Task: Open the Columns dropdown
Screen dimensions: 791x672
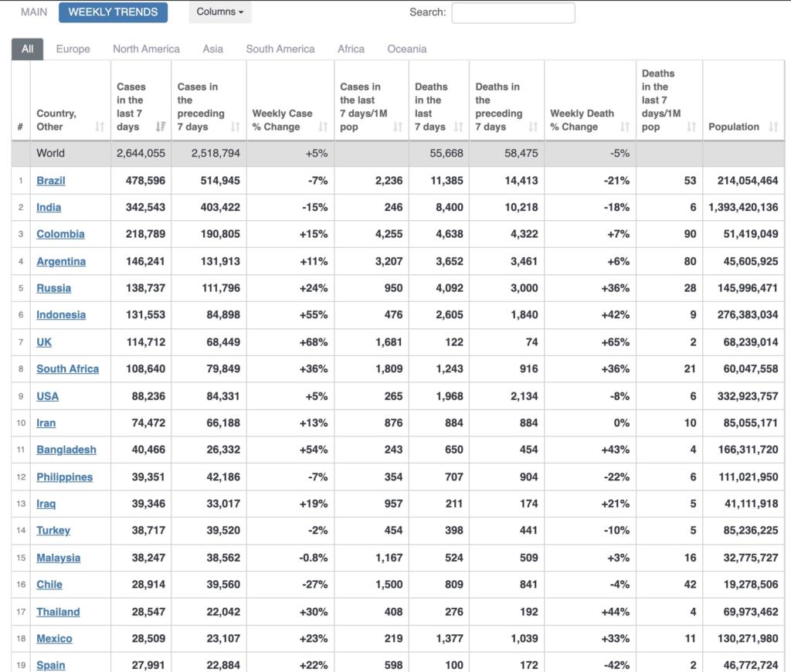Action: pyautogui.click(x=219, y=12)
